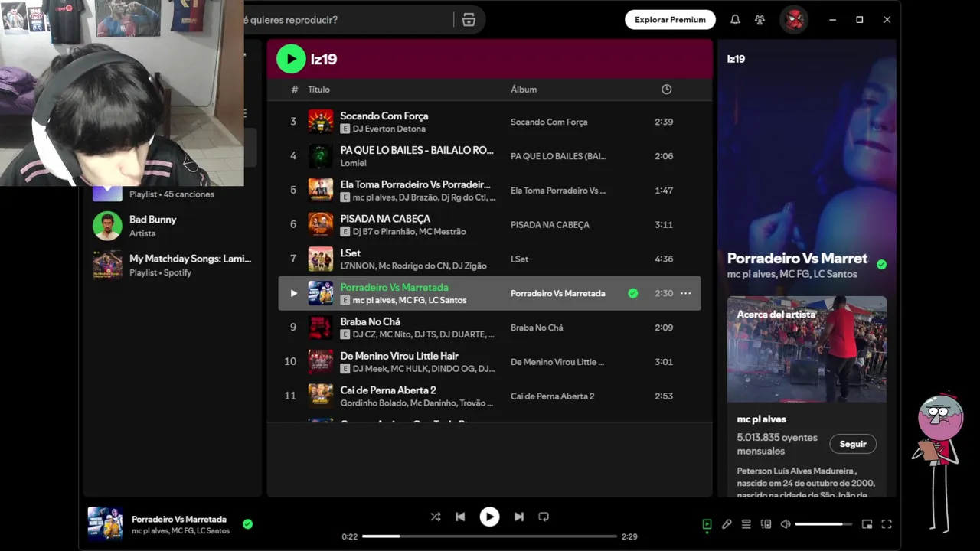Toggle the Now Playing view icon
The image size is (980, 551).
pos(707,524)
